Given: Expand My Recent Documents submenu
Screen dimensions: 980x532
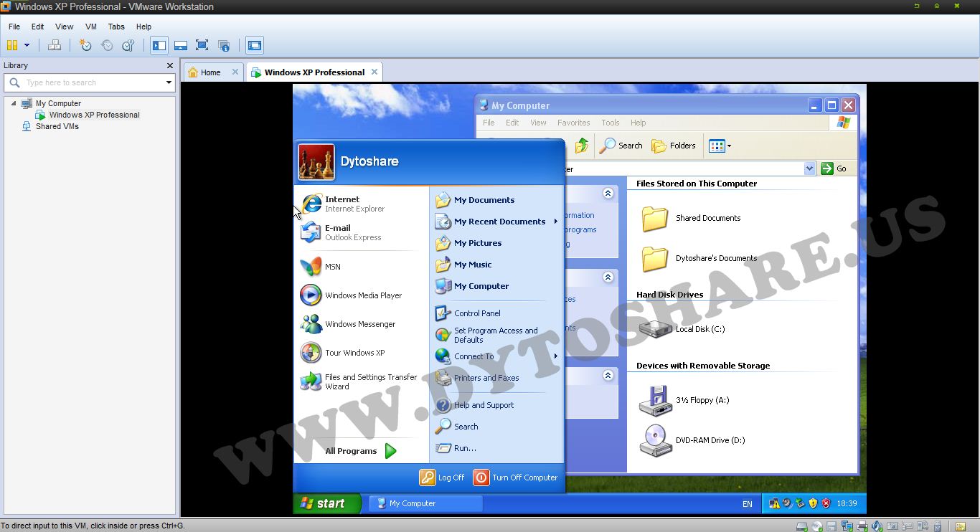Looking at the screenshot, I should (x=497, y=222).
